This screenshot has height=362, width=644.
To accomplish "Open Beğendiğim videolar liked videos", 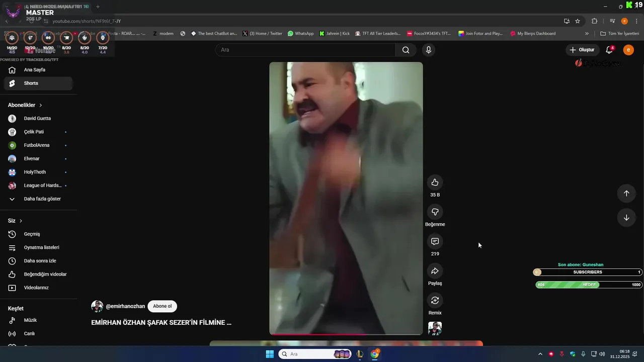I will tap(38, 274).
